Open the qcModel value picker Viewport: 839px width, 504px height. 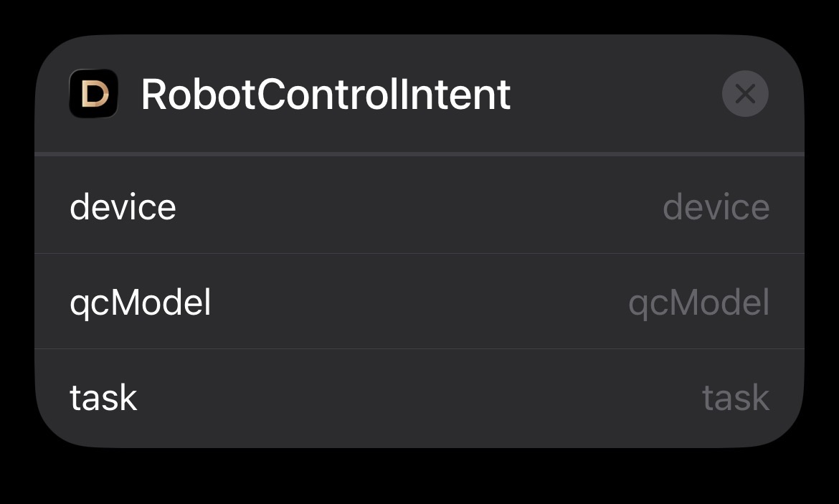click(698, 302)
